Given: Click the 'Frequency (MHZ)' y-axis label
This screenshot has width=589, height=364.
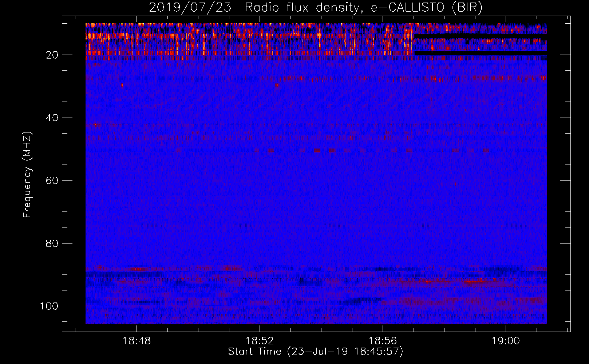Looking at the screenshot, I should [x=27, y=175].
